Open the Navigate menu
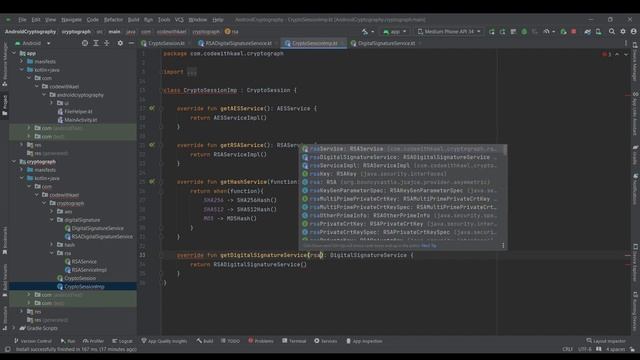The height and width of the screenshot is (360, 640). pyautogui.click(x=71, y=20)
